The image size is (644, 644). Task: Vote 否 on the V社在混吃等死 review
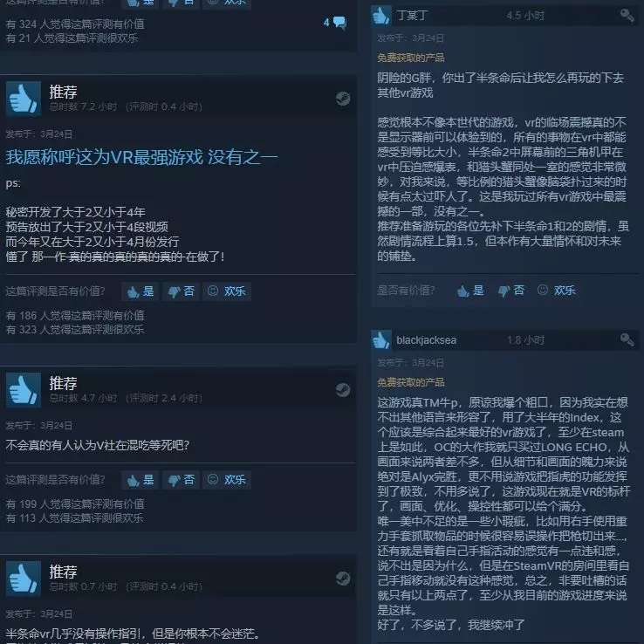point(182,480)
